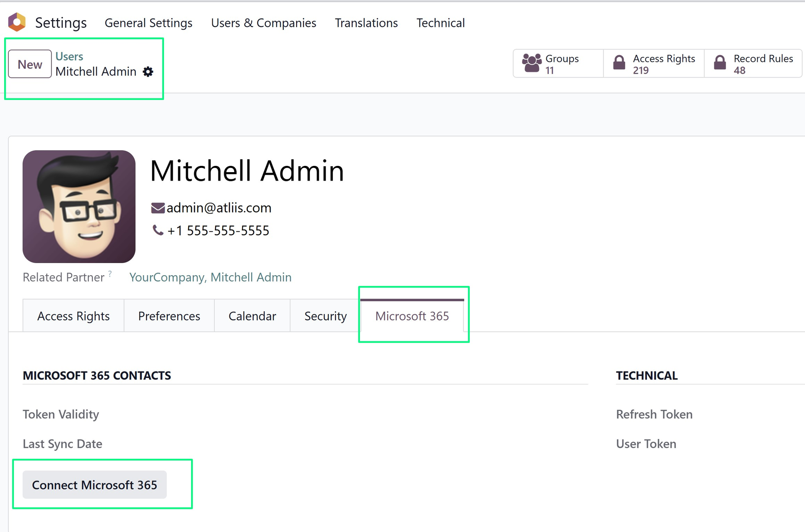
Task: Switch to the Calendar tab
Action: (x=252, y=316)
